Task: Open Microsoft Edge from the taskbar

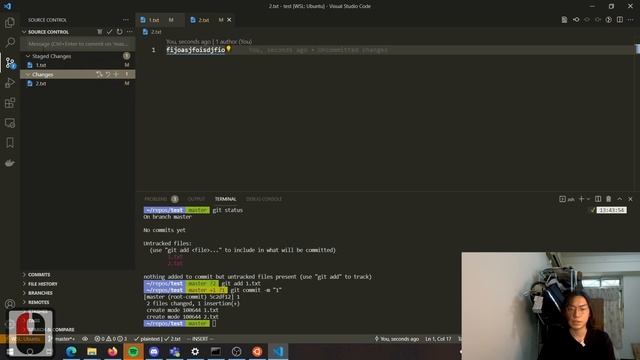Action: pyautogui.click(x=71, y=351)
